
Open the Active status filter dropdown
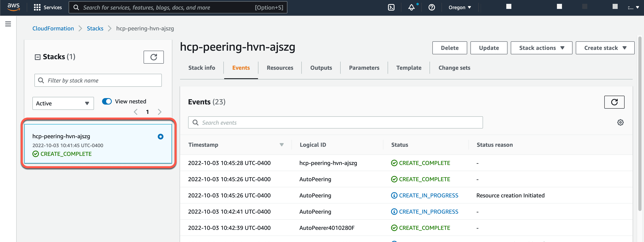pyautogui.click(x=63, y=103)
